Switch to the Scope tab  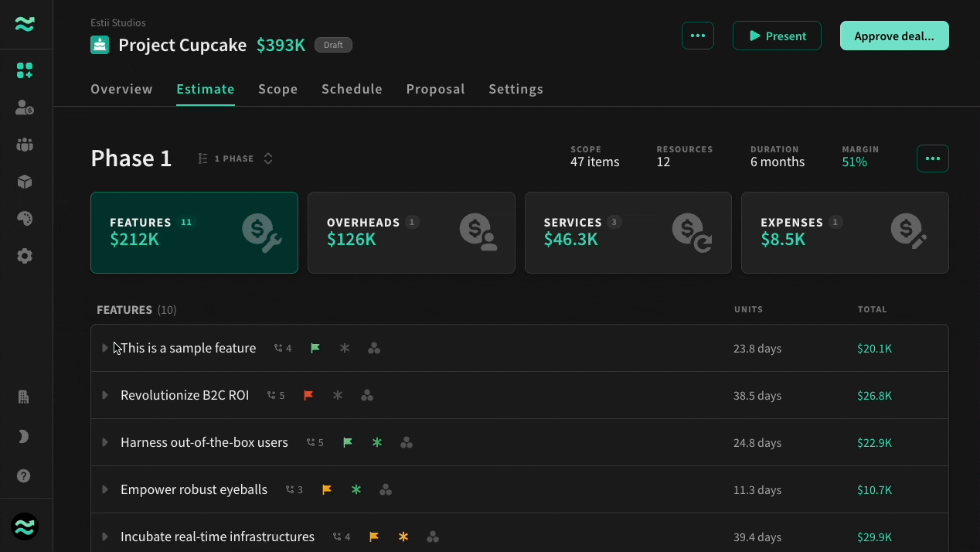[278, 89]
